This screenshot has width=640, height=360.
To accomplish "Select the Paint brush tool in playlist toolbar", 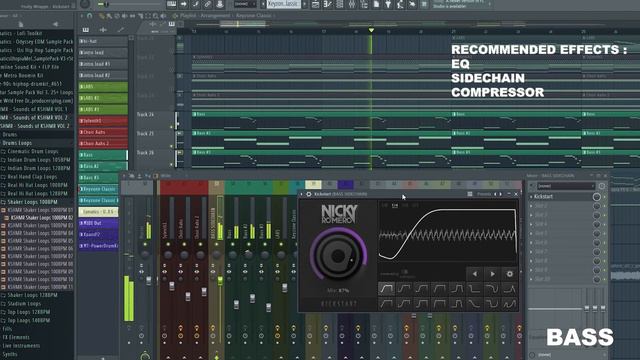I will [110, 16].
